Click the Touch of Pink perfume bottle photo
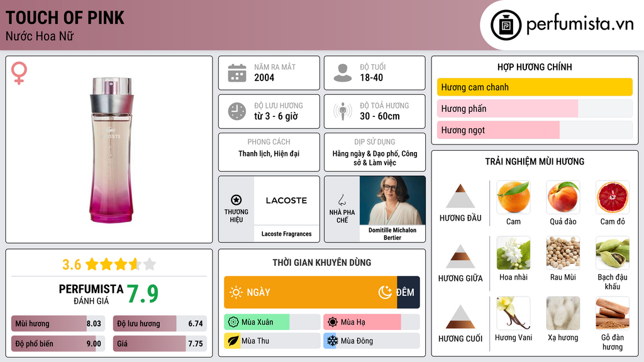Screen dimensions: 644x362 pyautogui.click(x=111, y=150)
